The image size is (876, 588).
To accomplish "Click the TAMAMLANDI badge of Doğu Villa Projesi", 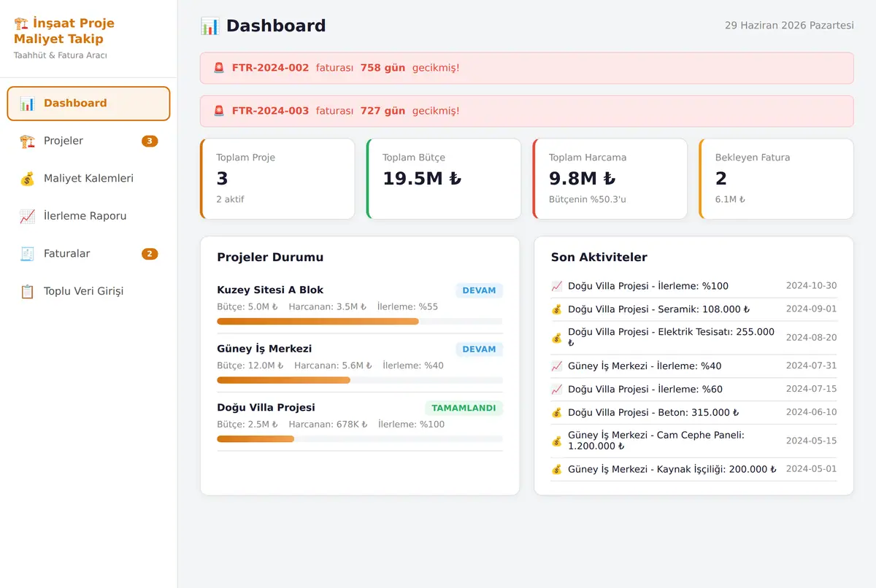I will pyautogui.click(x=464, y=409).
